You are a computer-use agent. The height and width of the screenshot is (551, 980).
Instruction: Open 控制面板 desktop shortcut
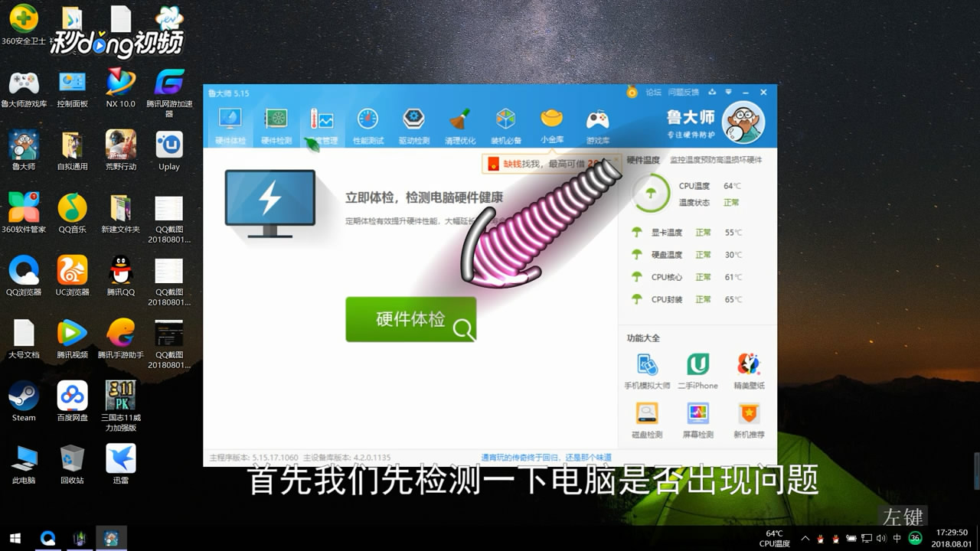pyautogui.click(x=72, y=89)
